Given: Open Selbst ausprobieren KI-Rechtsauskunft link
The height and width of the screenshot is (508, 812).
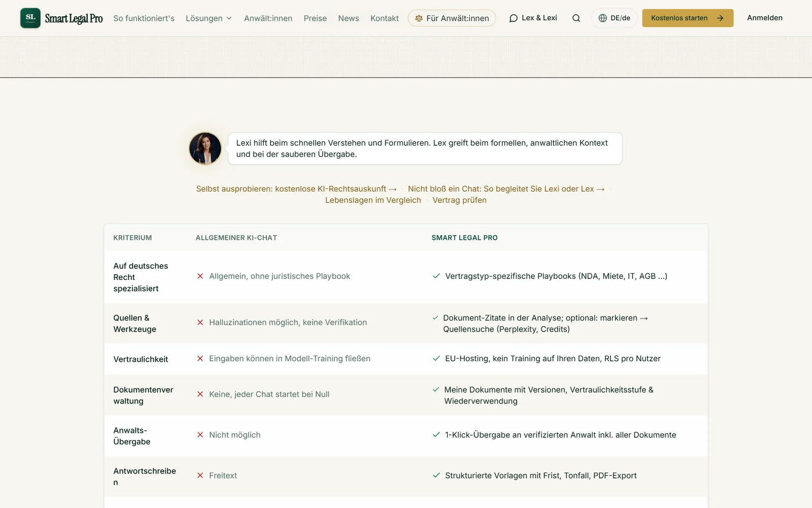Looking at the screenshot, I should (296, 189).
